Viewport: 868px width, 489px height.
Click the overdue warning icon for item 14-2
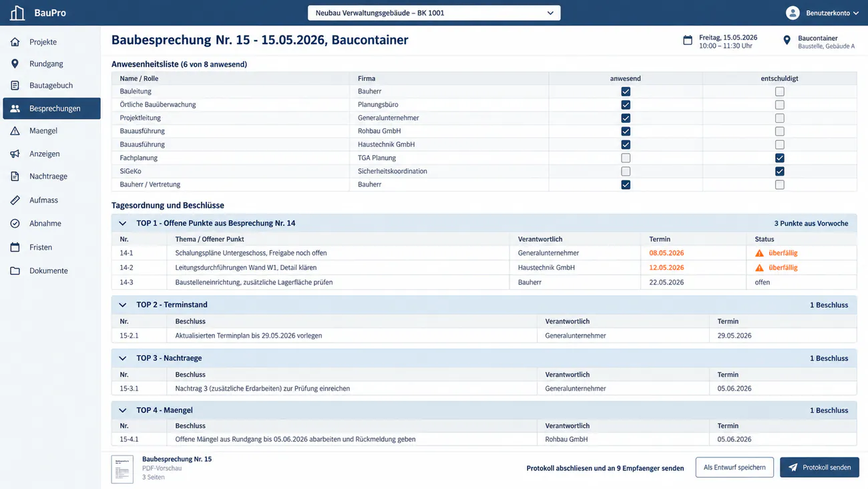coord(759,268)
